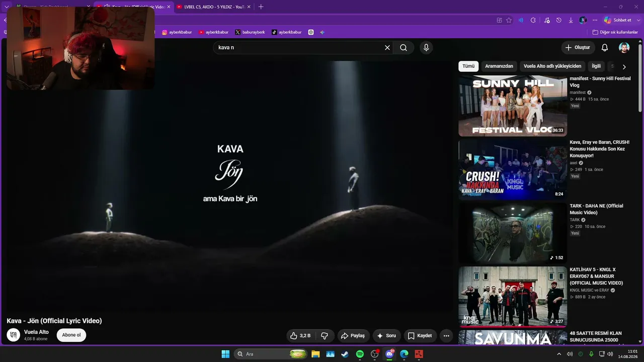
Task: Open the ChatGPT bookmark icon
Action: (x=311, y=32)
